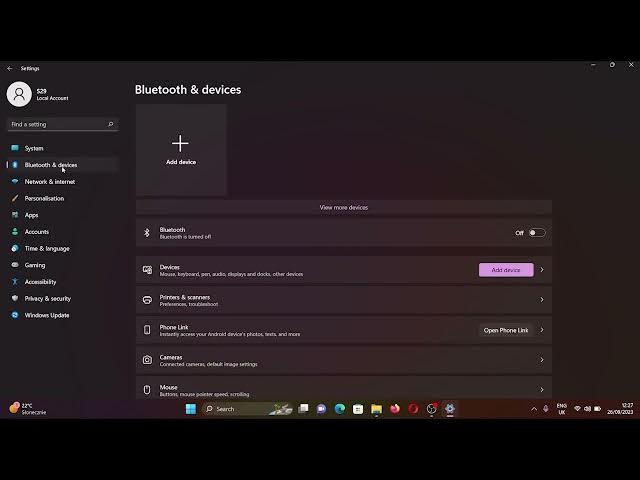This screenshot has height=480, width=640.
Task: Click the battery tray icon
Action: click(598, 409)
